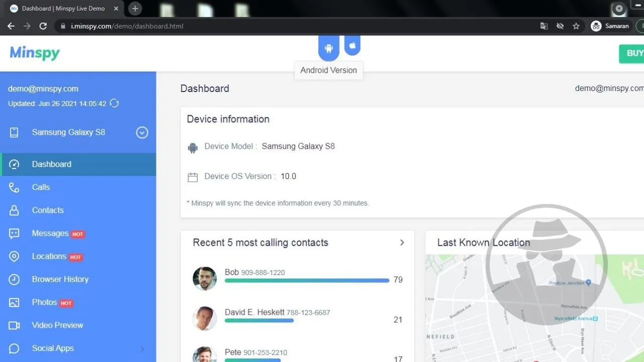Click the Last Known Location map
Image resolution: width=644 pixels, height=362 pixels.
click(534, 308)
